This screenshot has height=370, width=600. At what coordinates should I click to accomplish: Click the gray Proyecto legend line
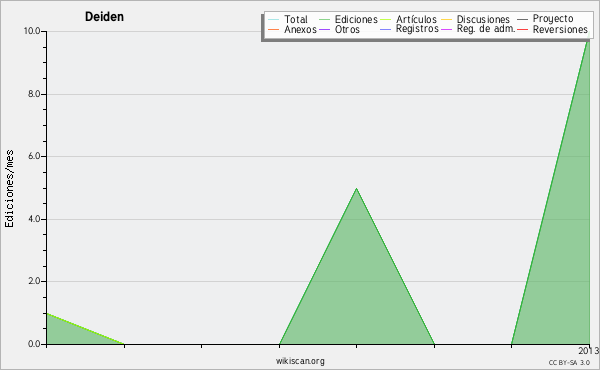(x=522, y=19)
